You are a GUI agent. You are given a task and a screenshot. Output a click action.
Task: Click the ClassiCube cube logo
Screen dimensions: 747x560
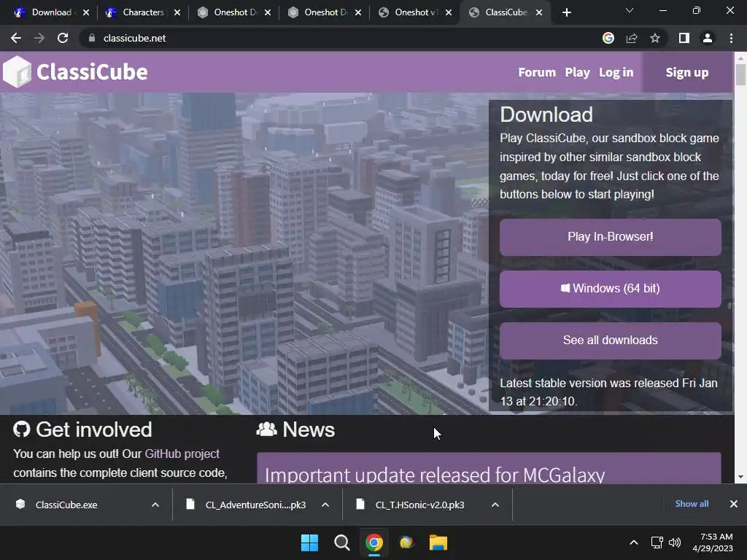18,72
